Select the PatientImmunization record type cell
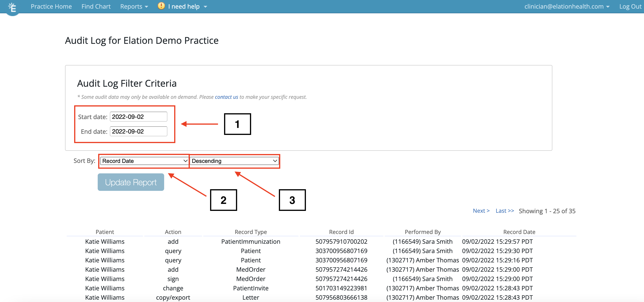 251,242
